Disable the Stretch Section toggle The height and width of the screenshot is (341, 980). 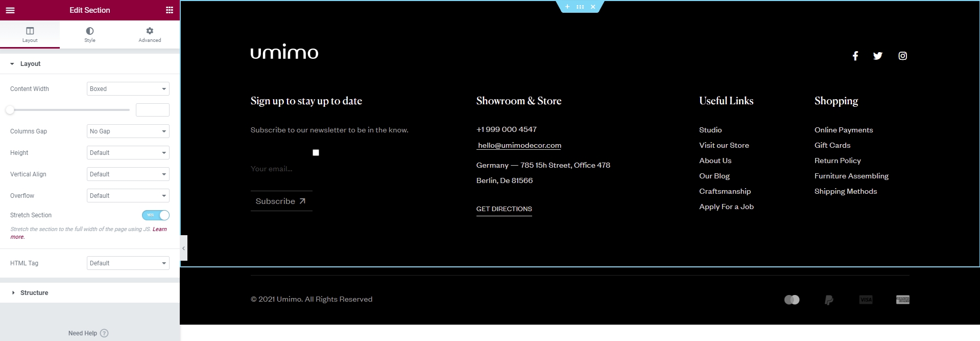(x=156, y=215)
